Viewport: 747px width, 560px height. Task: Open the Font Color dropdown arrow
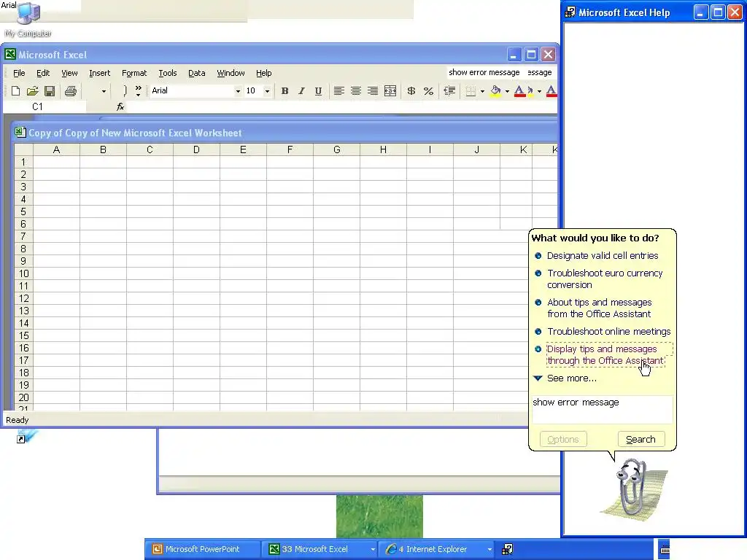[x=539, y=91]
